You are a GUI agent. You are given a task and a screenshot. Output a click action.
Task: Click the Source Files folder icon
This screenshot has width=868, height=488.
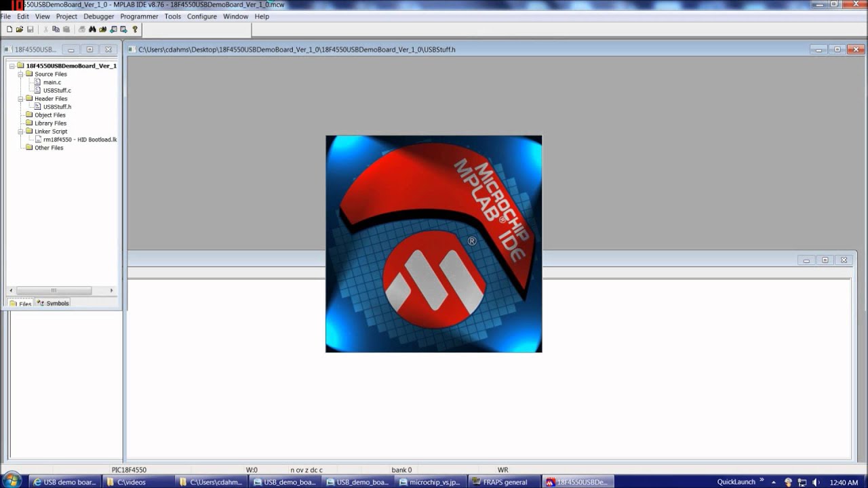29,74
